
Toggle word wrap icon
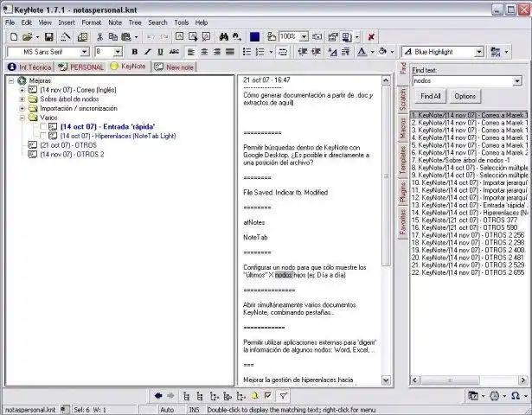(x=283, y=52)
